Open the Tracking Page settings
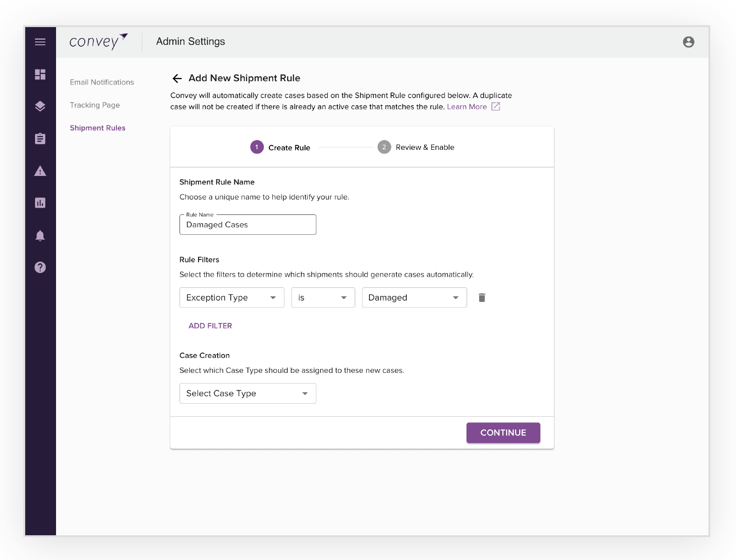The width and height of the screenshot is (736, 560). [x=95, y=105]
